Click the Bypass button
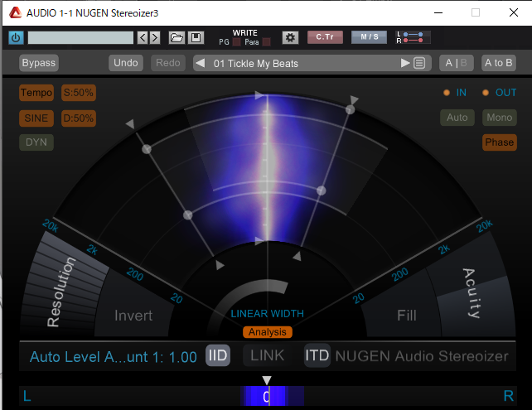Screen dimensions: 532x410 pyautogui.click(x=38, y=63)
